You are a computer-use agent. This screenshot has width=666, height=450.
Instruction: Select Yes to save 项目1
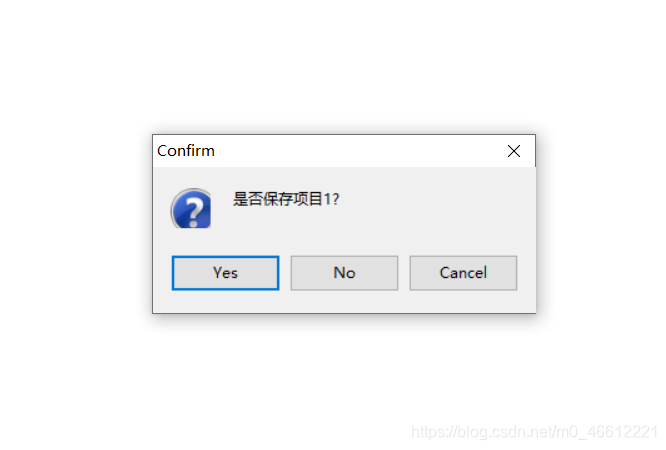[x=225, y=273]
